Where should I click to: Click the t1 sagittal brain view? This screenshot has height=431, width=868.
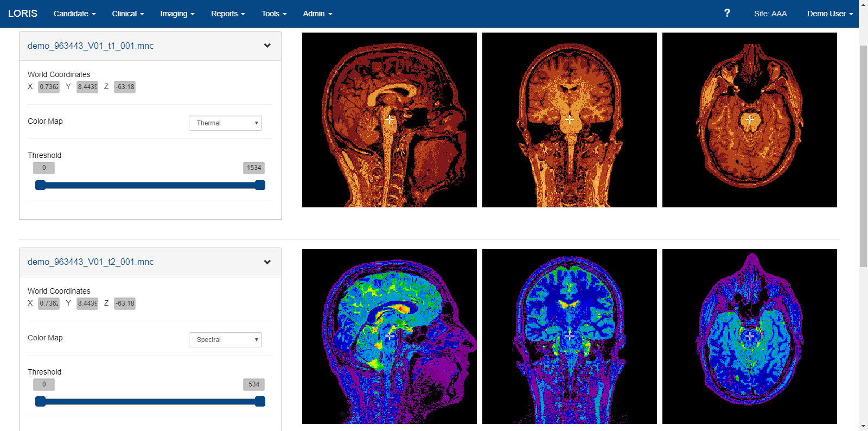coord(390,120)
